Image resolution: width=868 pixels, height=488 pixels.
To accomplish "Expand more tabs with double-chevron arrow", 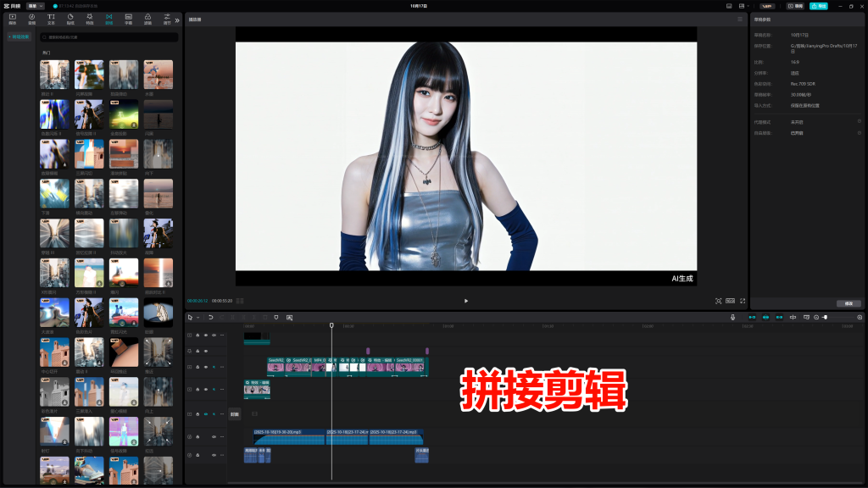I will pos(177,19).
